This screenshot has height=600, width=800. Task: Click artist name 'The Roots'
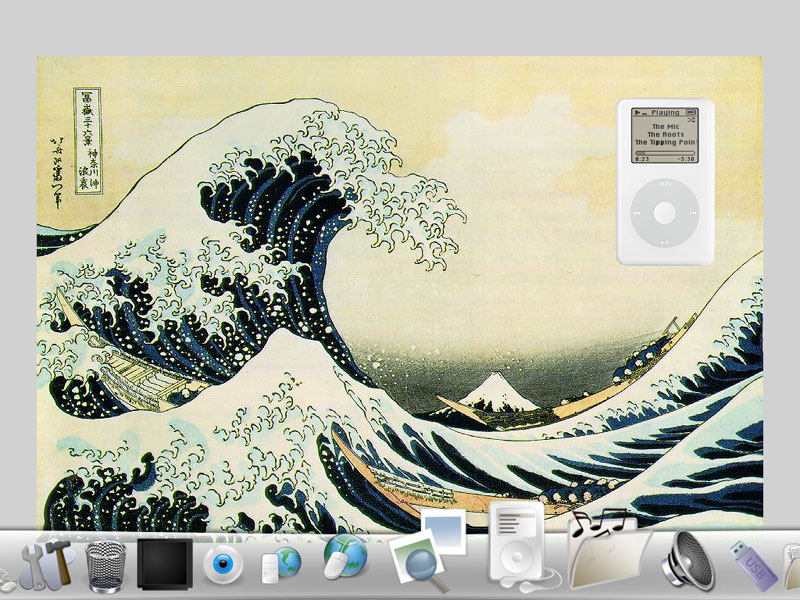click(x=665, y=135)
